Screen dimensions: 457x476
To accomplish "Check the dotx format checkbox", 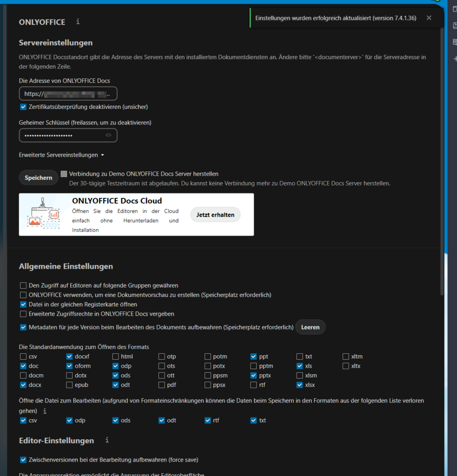I will (x=69, y=375).
